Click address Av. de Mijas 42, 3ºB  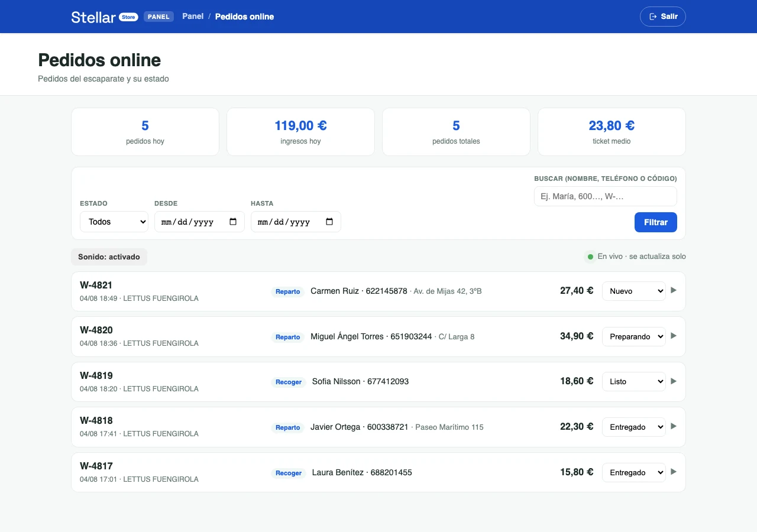(x=448, y=291)
